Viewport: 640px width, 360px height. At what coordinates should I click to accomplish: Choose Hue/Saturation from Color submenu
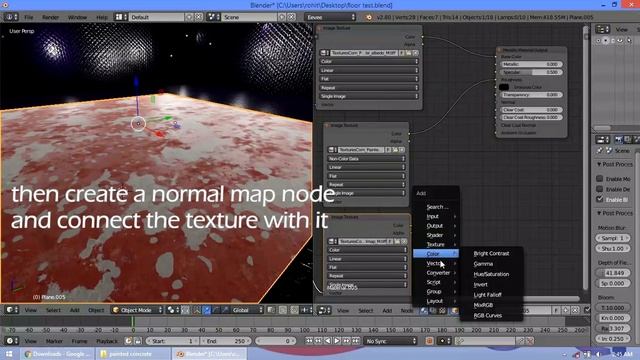coord(491,274)
